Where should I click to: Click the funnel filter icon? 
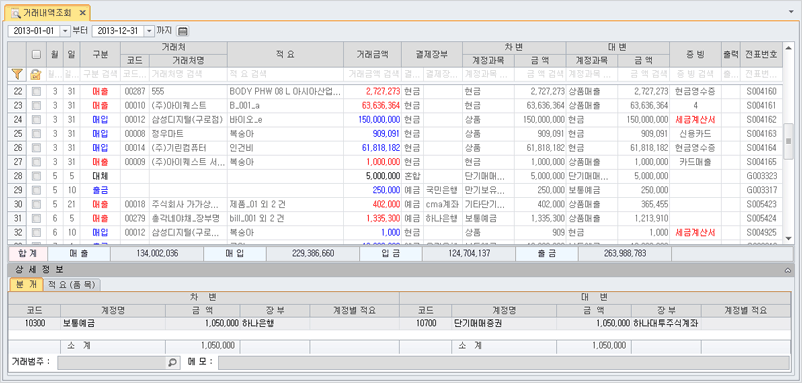(x=17, y=75)
